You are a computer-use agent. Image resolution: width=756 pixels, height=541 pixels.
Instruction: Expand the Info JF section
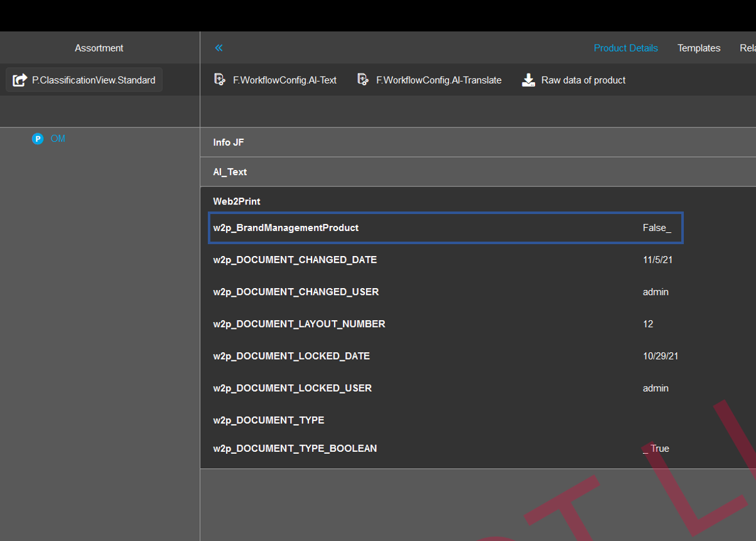coord(229,142)
